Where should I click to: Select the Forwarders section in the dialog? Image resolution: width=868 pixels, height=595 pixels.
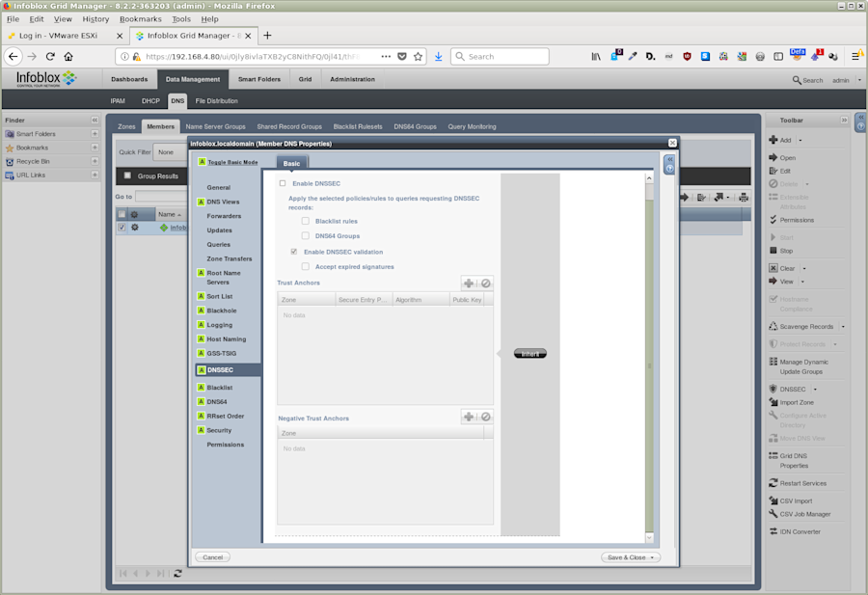pyautogui.click(x=224, y=216)
